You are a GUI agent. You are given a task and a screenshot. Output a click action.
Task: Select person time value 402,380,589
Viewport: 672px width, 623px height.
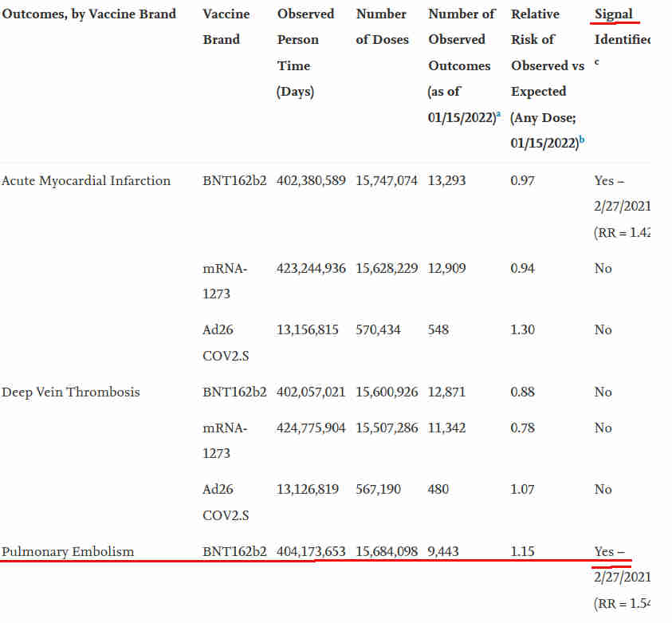[x=311, y=181]
